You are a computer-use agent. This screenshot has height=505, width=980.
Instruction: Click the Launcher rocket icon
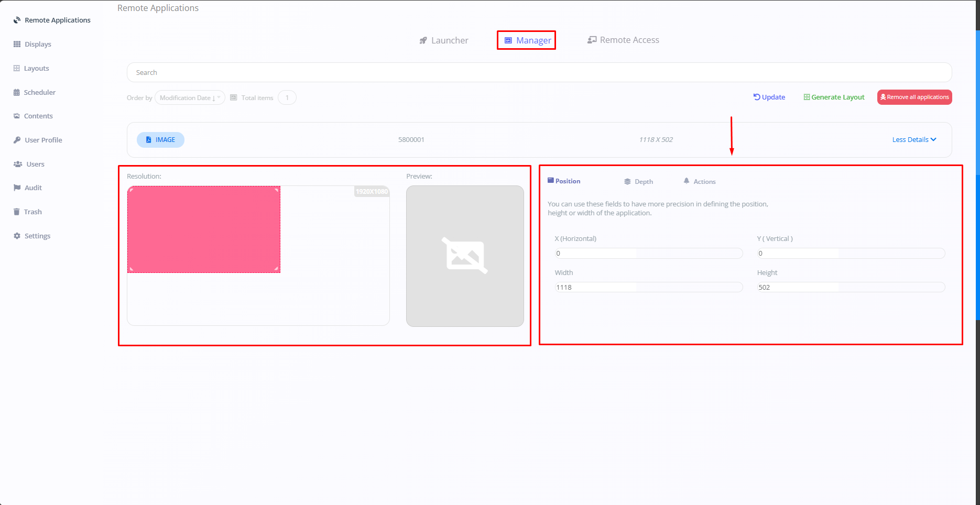click(x=423, y=41)
